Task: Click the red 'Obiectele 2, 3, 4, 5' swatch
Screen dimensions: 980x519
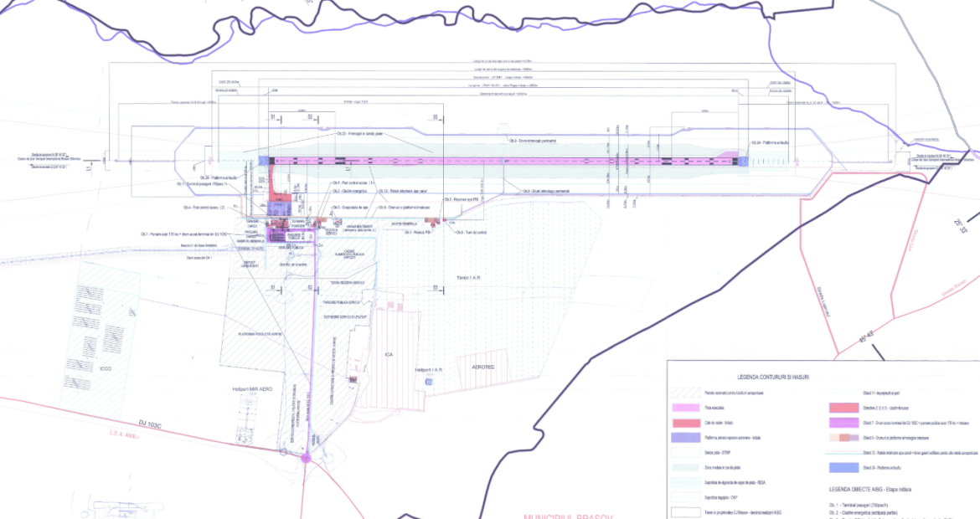Action: (843, 408)
